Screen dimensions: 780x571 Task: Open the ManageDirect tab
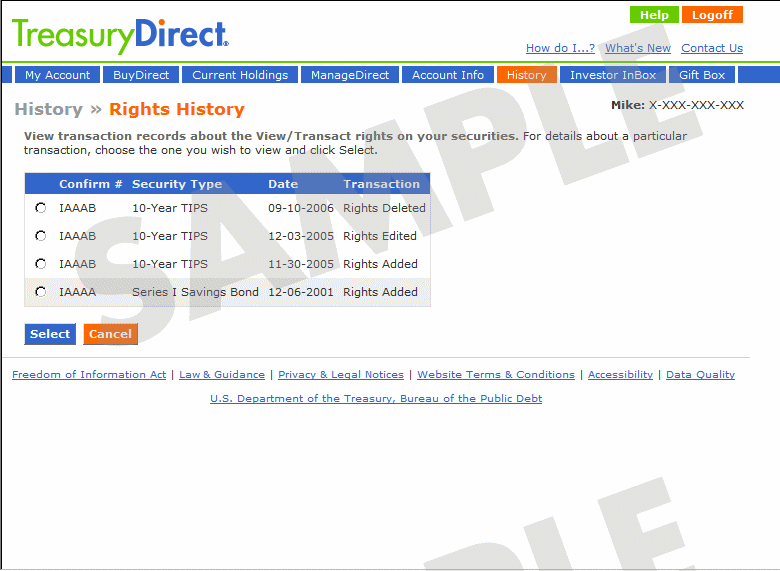[350, 75]
